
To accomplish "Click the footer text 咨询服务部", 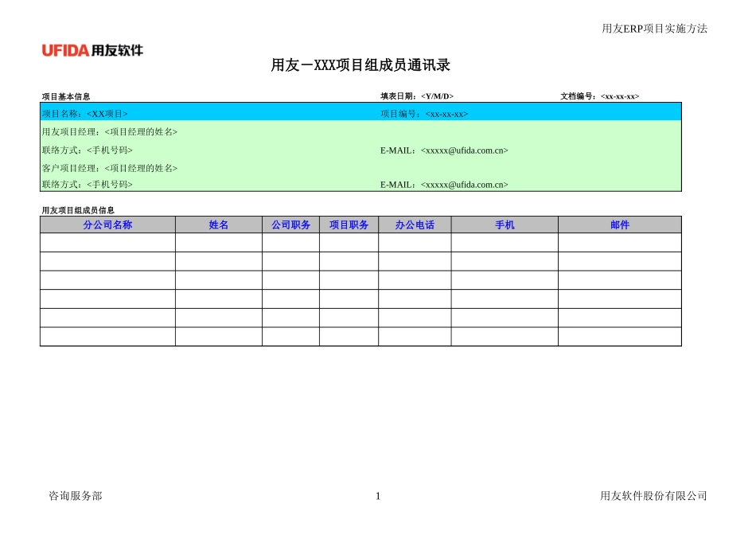I will point(76,496).
